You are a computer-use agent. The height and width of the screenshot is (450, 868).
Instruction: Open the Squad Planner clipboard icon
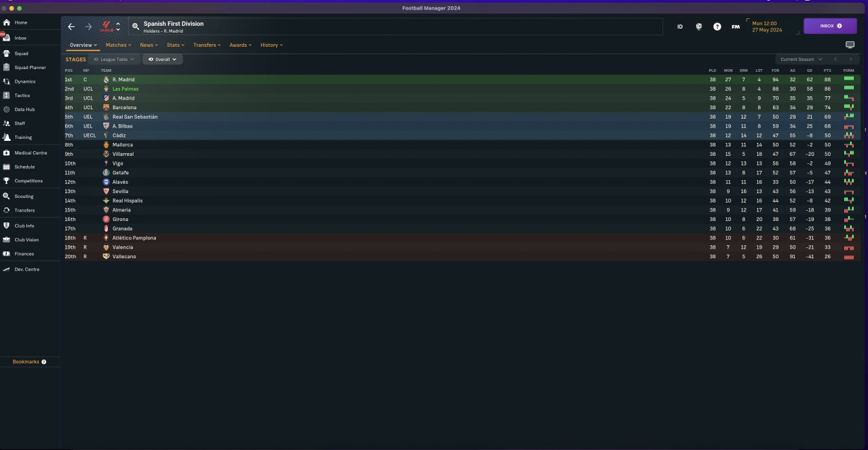(x=6, y=67)
